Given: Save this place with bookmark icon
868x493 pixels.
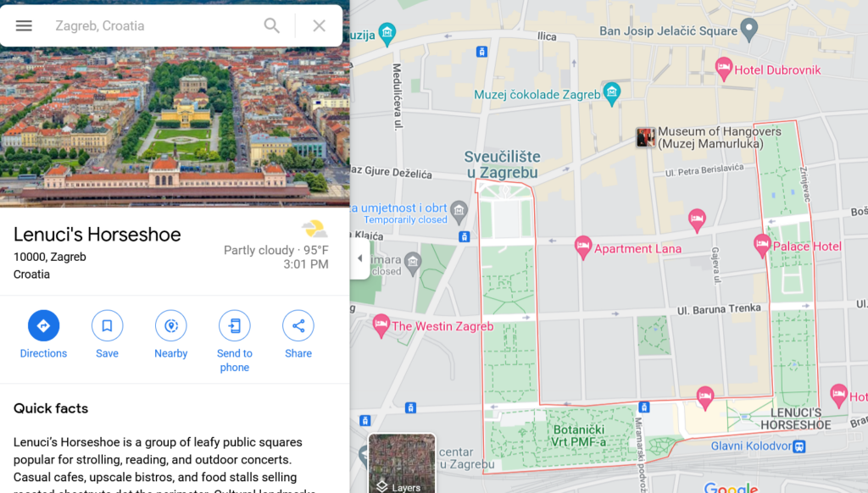Looking at the screenshot, I should [x=107, y=326].
